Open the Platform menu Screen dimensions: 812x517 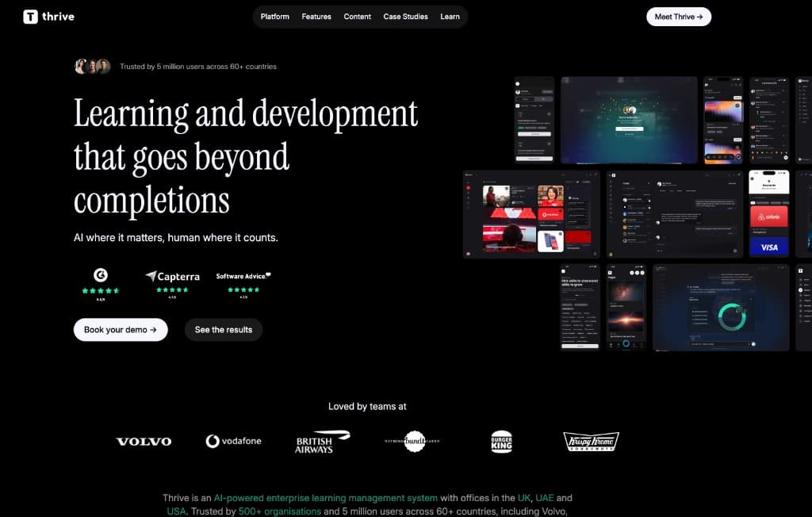275,17
